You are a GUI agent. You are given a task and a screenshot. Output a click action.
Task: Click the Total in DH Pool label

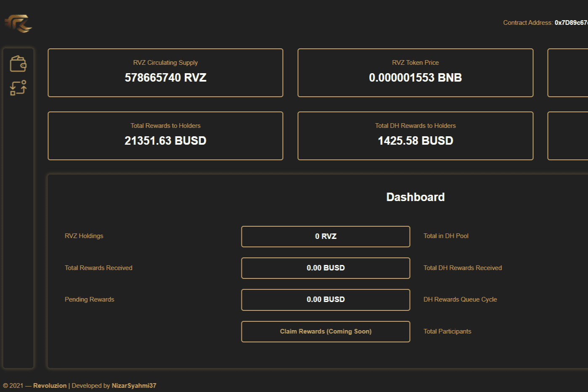coord(445,236)
